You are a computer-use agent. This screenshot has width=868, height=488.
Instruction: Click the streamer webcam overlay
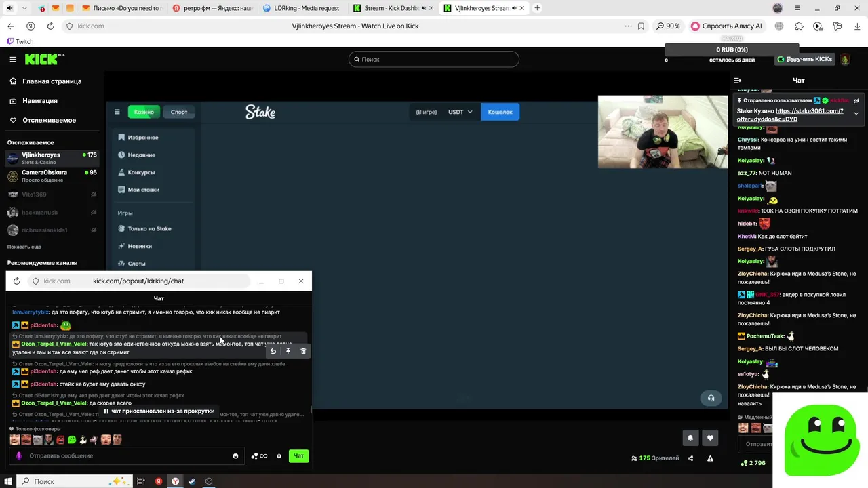(x=663, y=131)
